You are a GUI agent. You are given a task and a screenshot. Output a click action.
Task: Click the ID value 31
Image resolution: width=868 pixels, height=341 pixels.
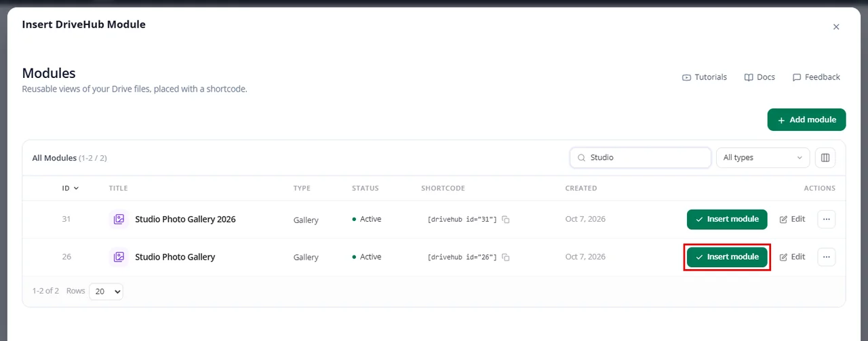coord(66,219)
